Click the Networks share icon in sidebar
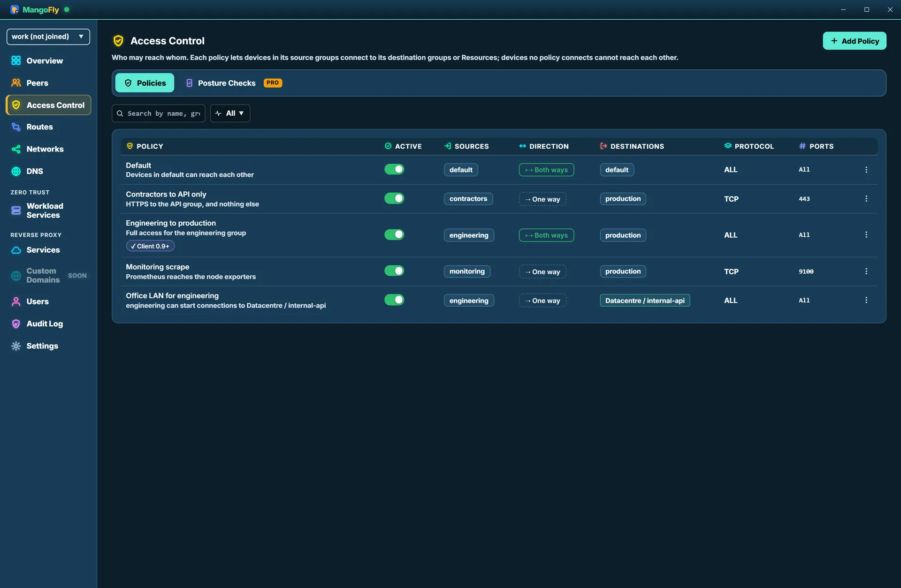The height and width of the screenshot is (588, 901). [16, 149]
